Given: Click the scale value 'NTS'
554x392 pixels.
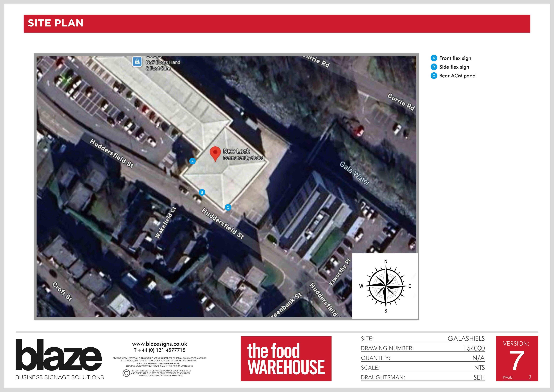Looking at the screenshot, I should click(x=479, y=368).
